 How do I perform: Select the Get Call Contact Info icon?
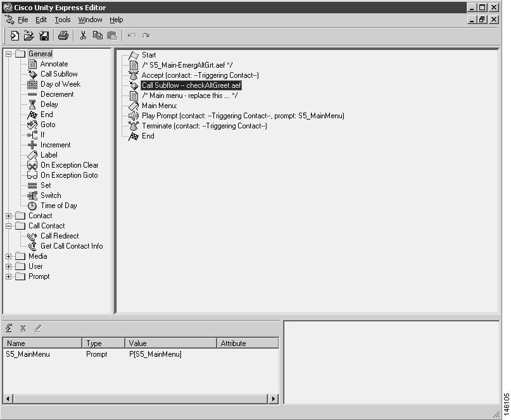coord(32,246)
